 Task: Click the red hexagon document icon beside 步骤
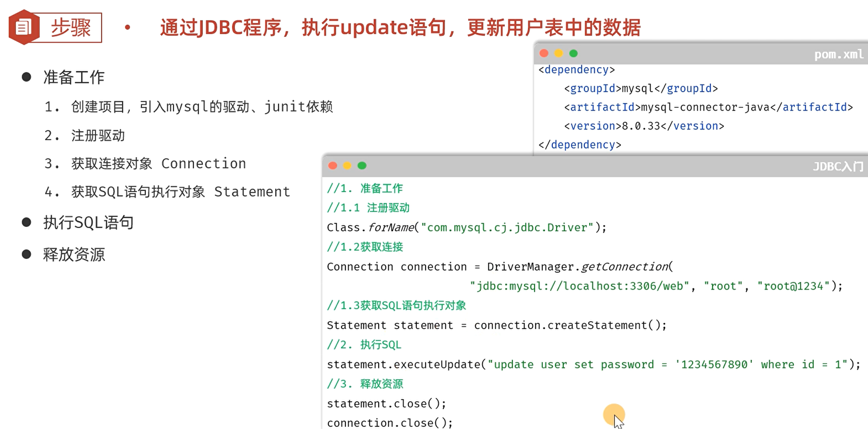tap(24, 27)
